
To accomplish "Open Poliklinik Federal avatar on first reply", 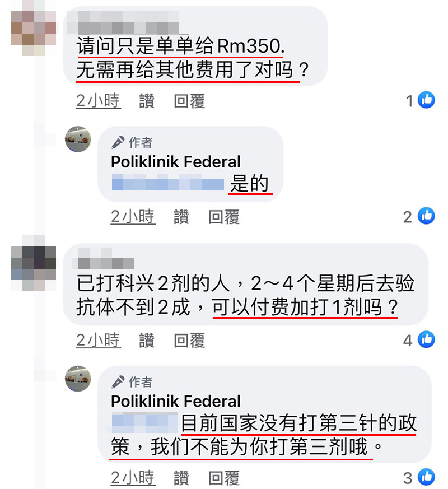I will click(78, 139).
